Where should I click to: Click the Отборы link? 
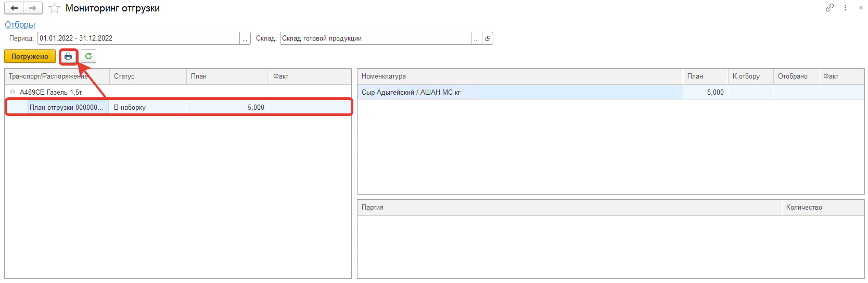(20, 24)
